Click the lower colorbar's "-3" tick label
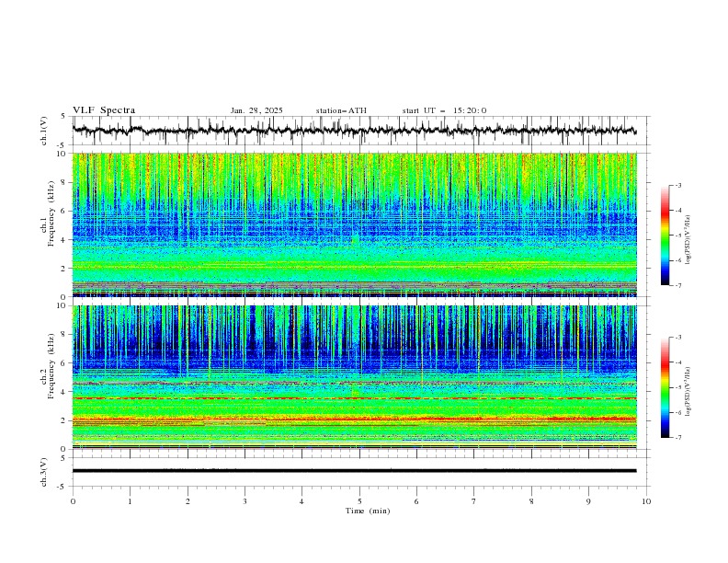This screenshot has width=728, height=563. coord(677,338)
